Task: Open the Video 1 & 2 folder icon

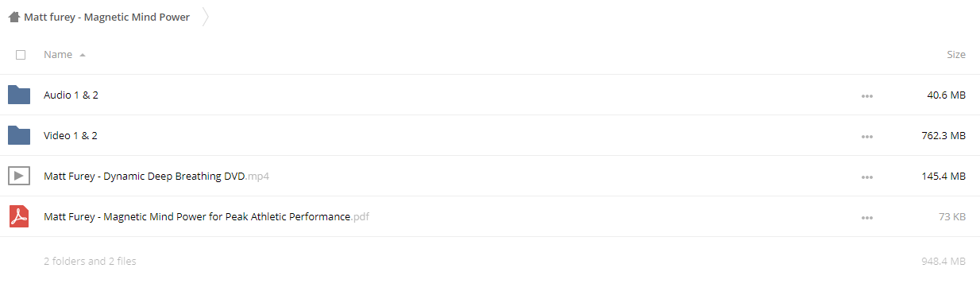Action: tap(19, 135)
